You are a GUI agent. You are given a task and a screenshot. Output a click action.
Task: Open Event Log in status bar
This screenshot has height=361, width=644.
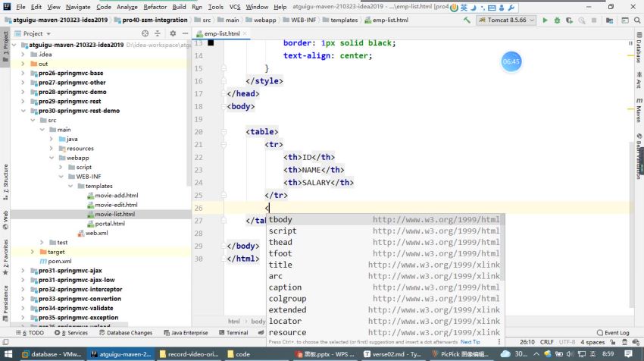pyautogui.click(x=612, y=333)
